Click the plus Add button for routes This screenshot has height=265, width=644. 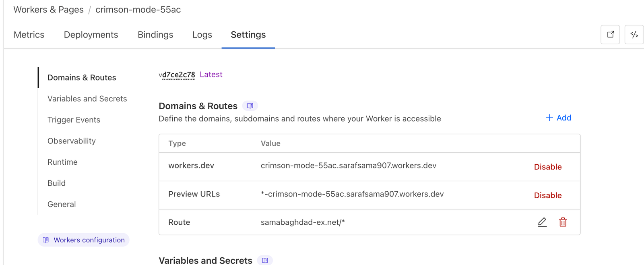point(558,118)
